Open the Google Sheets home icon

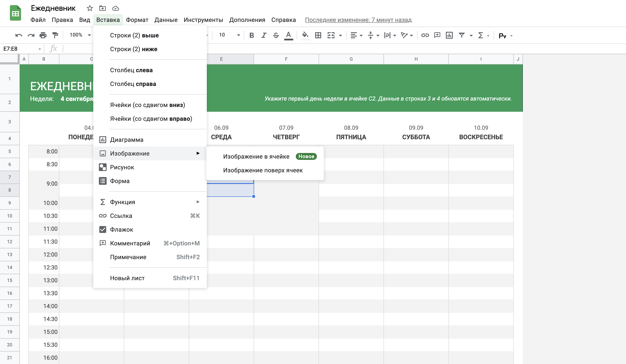[15, 13]
